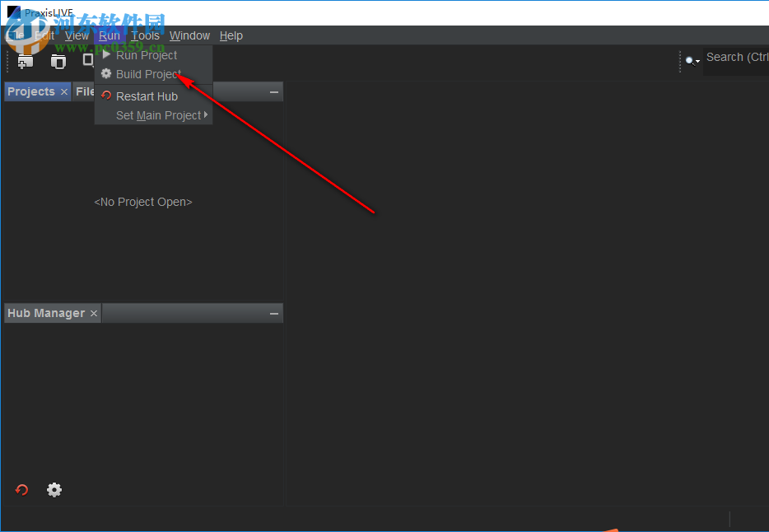Choose Run Project from the menu
The image size is (769, 532).
(153, 55)
